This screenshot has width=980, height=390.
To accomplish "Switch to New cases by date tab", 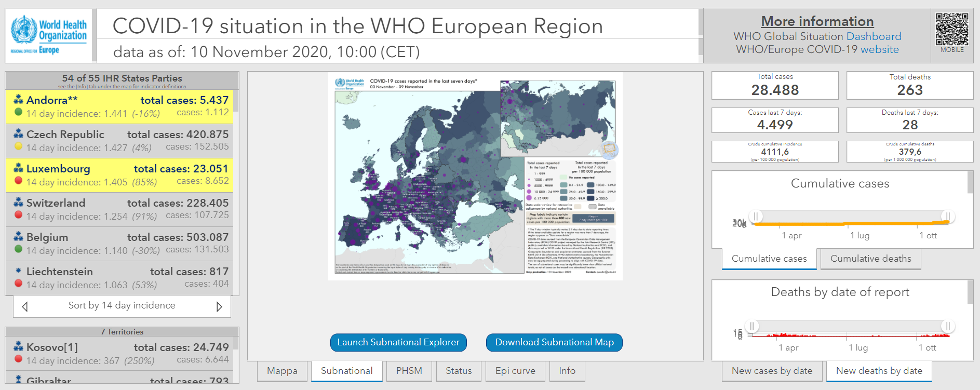I will [772, 371].
